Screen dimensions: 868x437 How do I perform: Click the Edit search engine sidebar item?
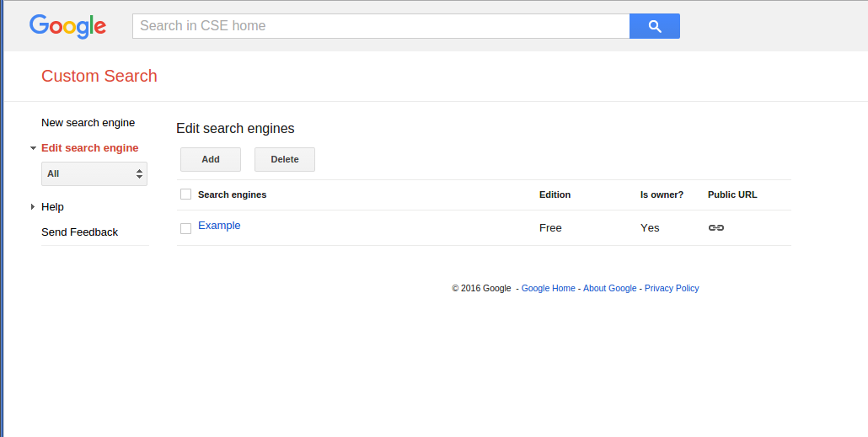[89, 148]
